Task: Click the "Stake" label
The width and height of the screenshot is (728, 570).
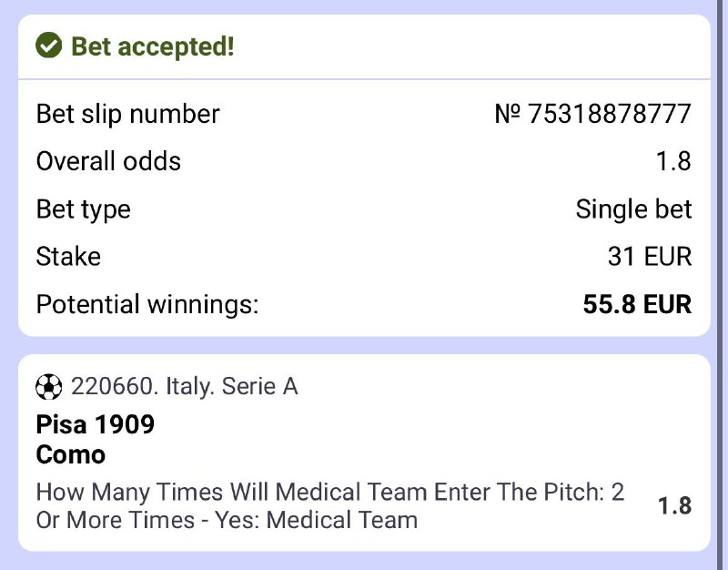Action: tap(68, 257)
